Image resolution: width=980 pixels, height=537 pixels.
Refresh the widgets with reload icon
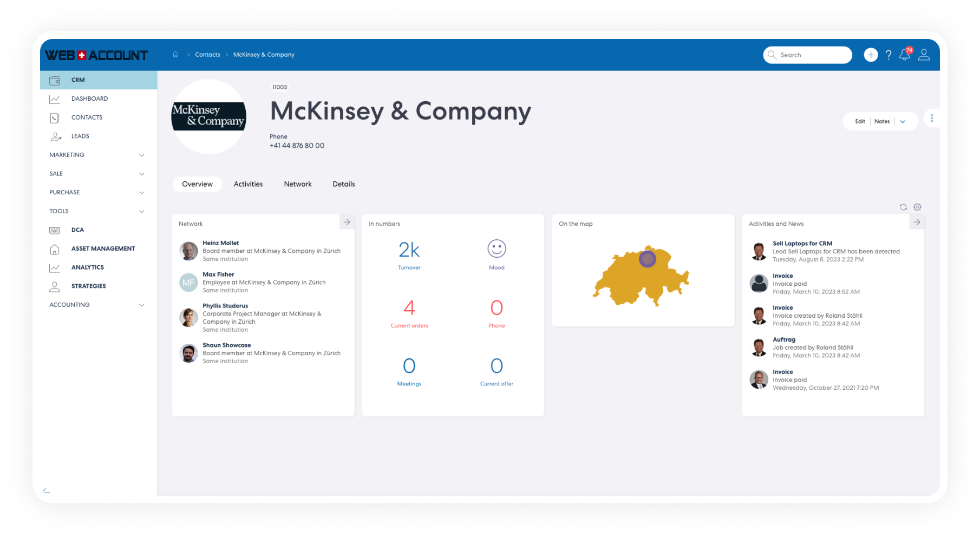click(x=903, y=207)
